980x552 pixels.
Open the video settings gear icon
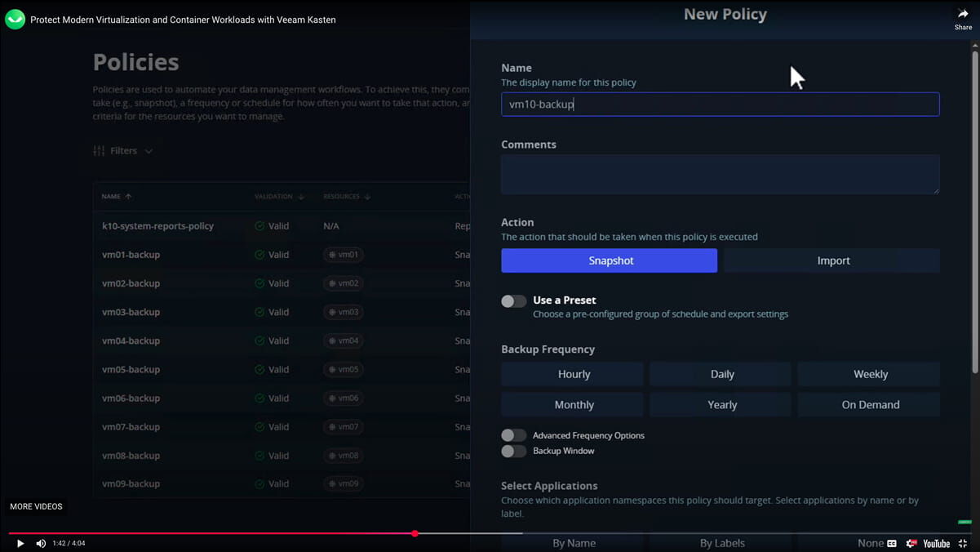(911, 543)
